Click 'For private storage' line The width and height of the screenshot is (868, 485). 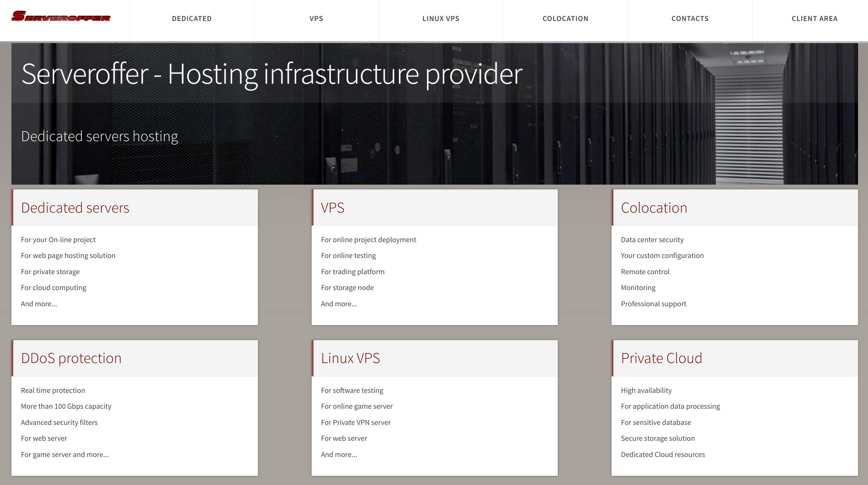click(x=50, y=272)
